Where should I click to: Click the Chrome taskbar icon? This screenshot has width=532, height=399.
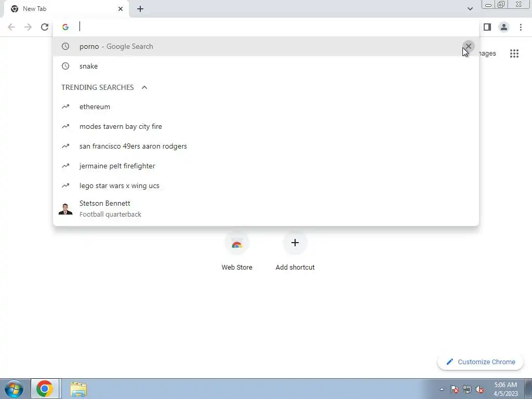click(x=45, y=389)
